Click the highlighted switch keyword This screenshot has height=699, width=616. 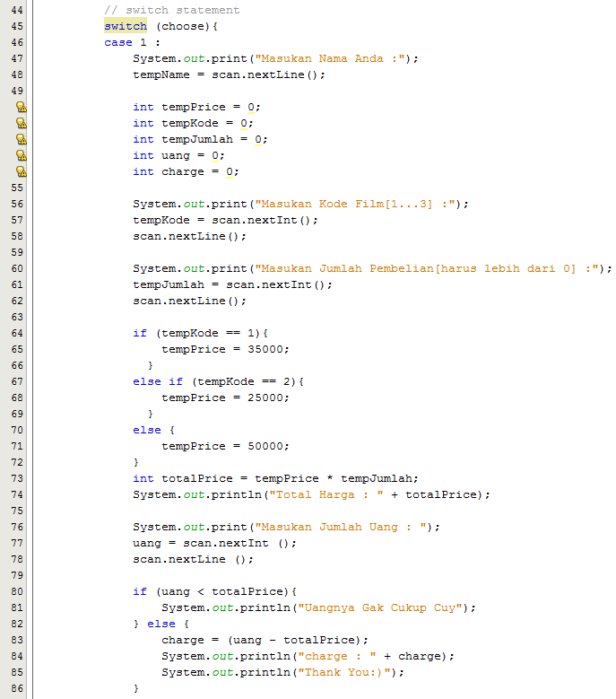tap(126, 26)
